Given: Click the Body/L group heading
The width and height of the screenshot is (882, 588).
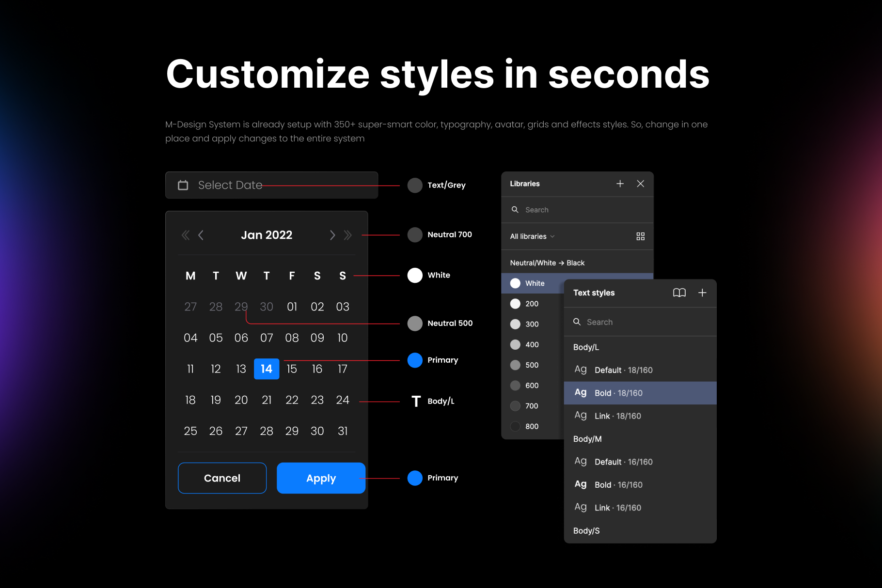Looking at the screenshot, I should coord(586,347).
